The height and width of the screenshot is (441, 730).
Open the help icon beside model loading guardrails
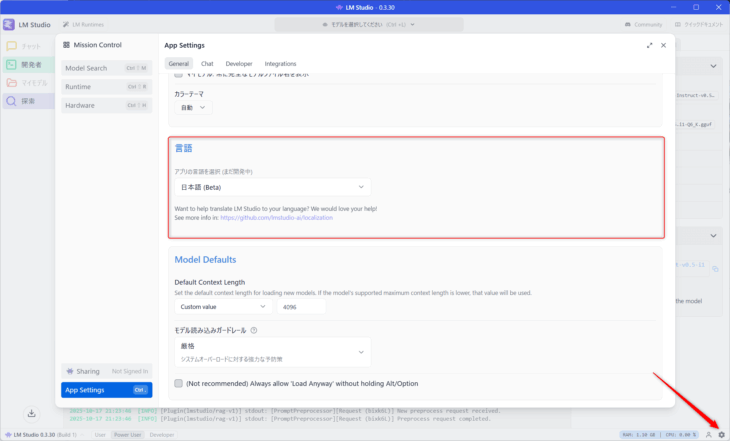coord(254,330)
